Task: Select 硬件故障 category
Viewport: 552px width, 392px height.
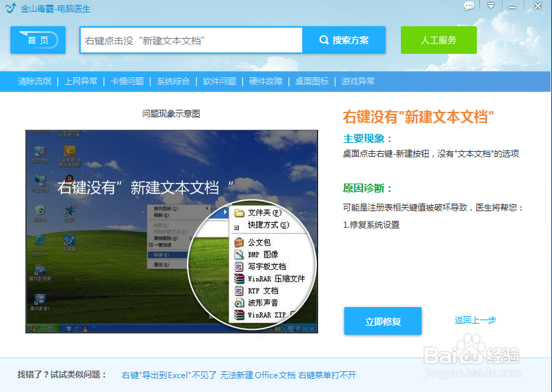Action: click(x=266, y=81)
